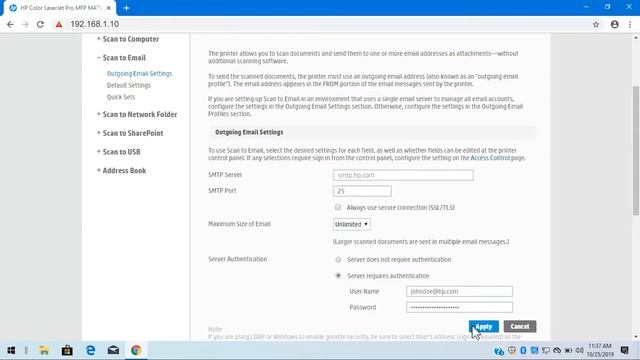Click the Apply button
Screen dimensions: 640x360
click(484, 327)
